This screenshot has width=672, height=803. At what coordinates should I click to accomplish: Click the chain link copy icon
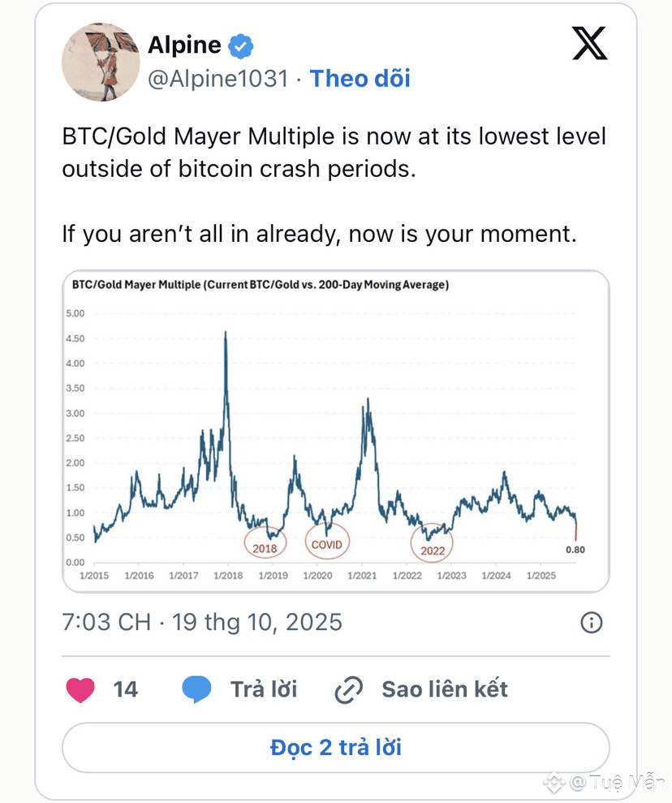coord(349,690)
